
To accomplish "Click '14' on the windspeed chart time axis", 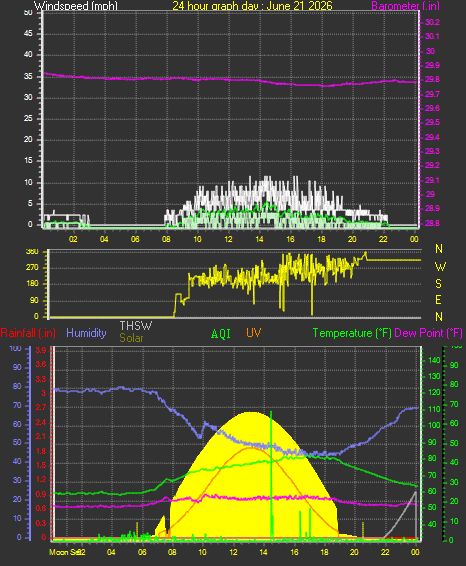I will (259, 239).
